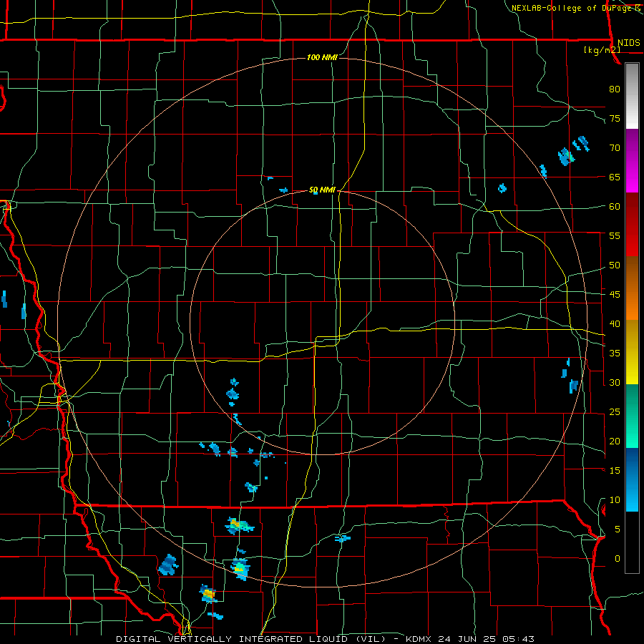Click scale value 50 on the legend
This screenshot has width=644, height=644.
coord(615,265)
